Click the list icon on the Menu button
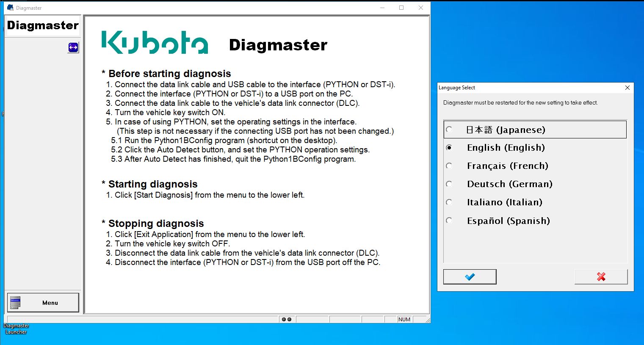 click(x=15, y=302)
